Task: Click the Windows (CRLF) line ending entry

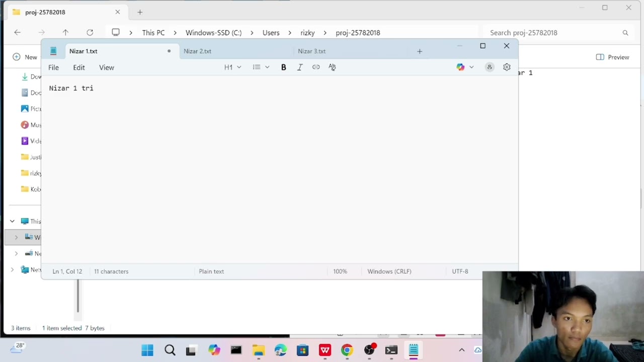Action: (389, 271)
